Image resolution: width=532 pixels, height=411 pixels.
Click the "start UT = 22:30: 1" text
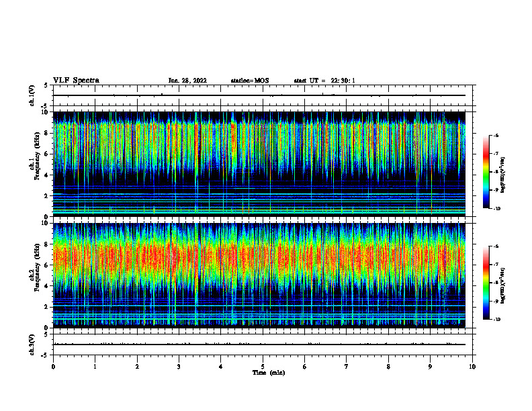coord(324,81)
